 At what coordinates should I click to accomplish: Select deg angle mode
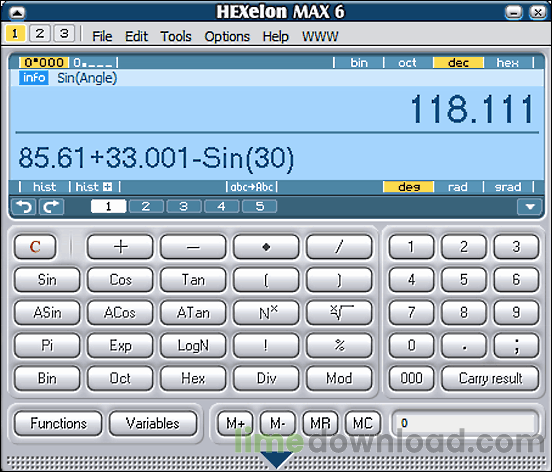[x=408, y=187]
